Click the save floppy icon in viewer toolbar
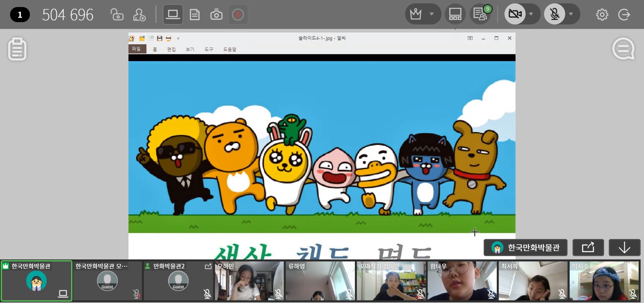 [x=160, y=38]
